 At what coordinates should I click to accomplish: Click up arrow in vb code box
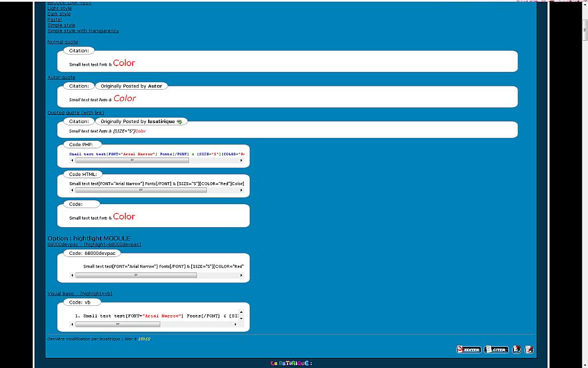click(x=241, y=312)
